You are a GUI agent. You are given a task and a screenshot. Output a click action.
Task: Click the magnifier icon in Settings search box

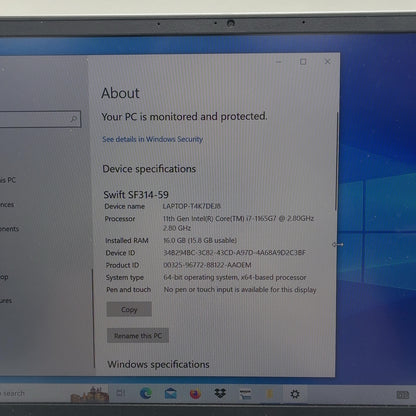[74, 119]
